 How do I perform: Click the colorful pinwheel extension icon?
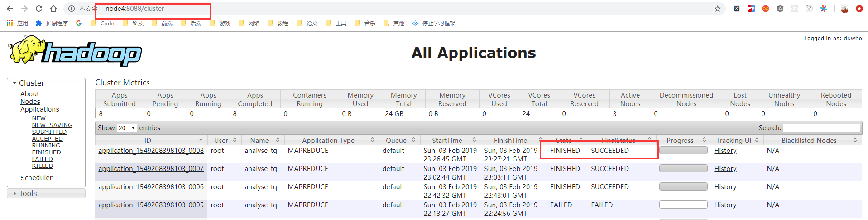(x=824, y=9)
